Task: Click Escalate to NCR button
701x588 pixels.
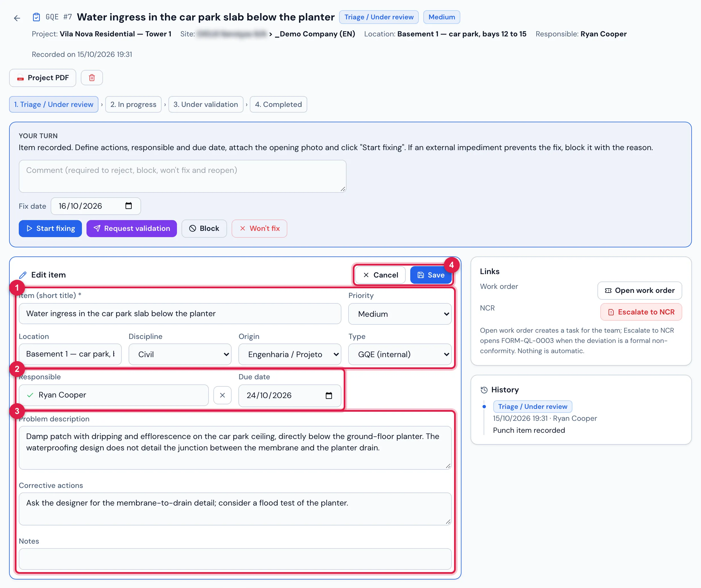Action: coord(641,312)
